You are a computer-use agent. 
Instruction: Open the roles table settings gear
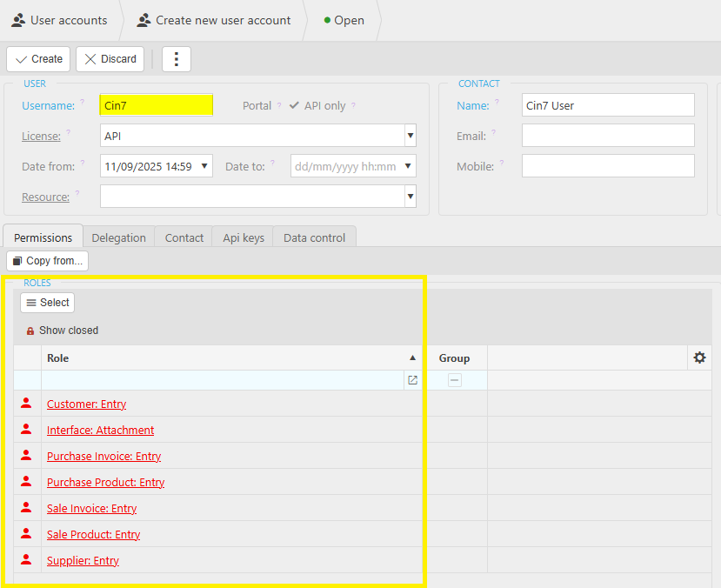[x=699, y=357]
